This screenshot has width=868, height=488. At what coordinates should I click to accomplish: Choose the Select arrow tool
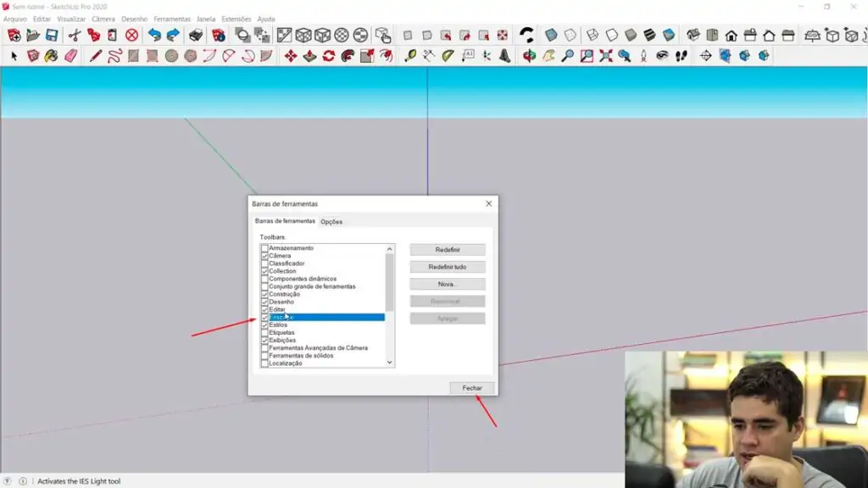pyautogui.click(x=13, y=53)
